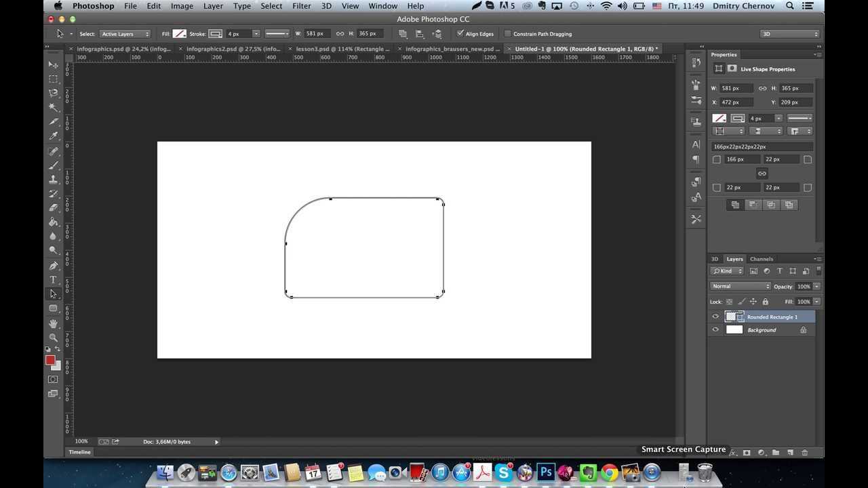The image size is (868, 488).
Task: Select the Rectangular Marquee tool
Action: point(54,79)
